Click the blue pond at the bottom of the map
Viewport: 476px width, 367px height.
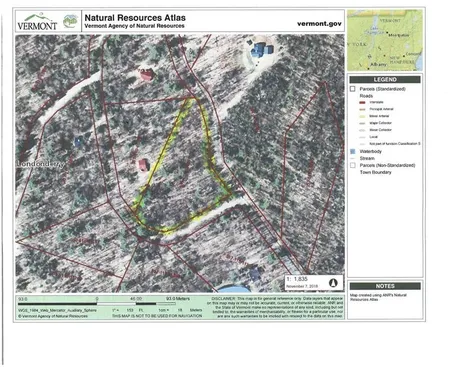point(234,289)
